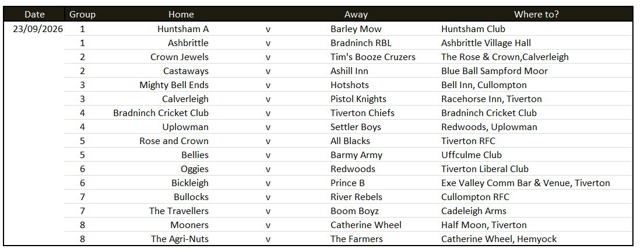Select the Group column header
Image resolution: width=644 pixels, height=252 pixels.
[82, 15]
